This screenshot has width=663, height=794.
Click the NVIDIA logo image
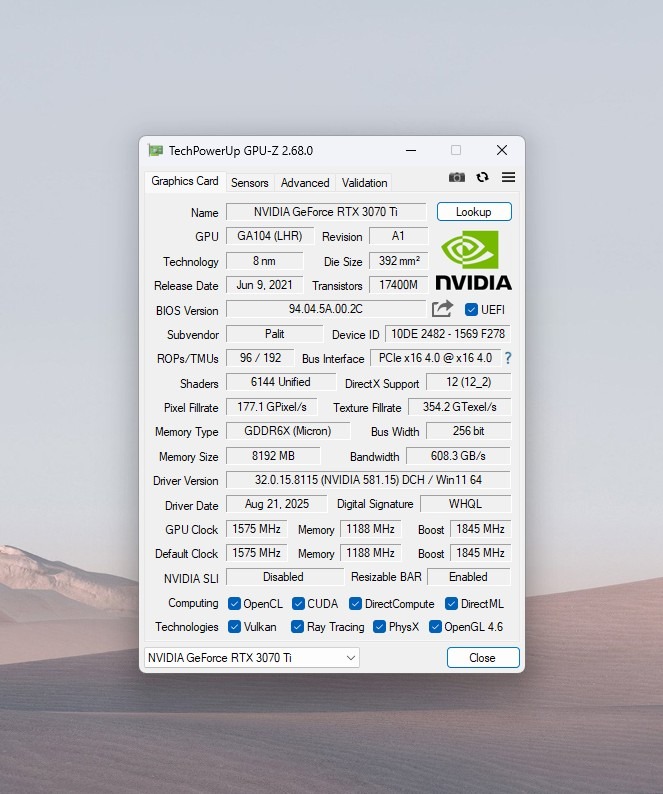tap(474, 261)
